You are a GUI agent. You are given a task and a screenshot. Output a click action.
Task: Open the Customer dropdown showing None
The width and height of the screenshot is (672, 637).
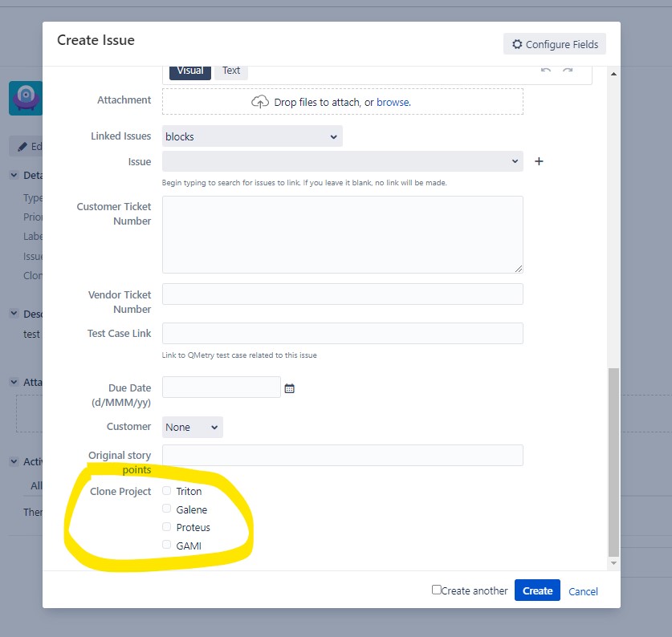coord(192,427)
